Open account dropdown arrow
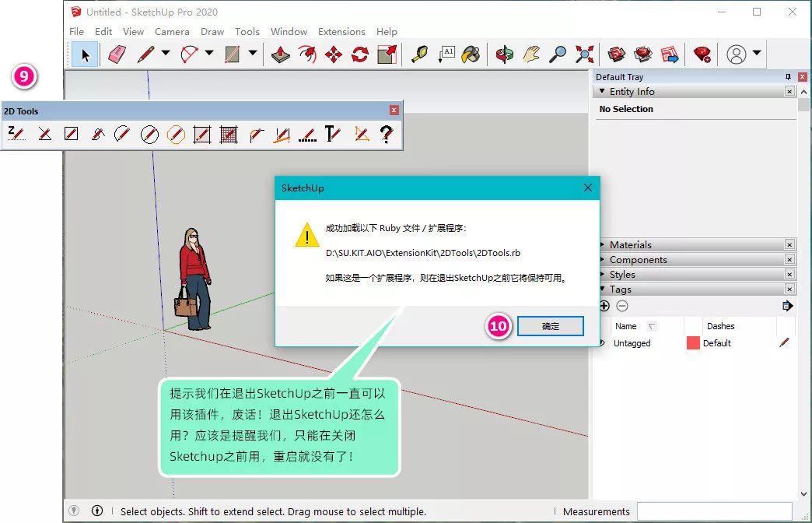 (757, 52)
